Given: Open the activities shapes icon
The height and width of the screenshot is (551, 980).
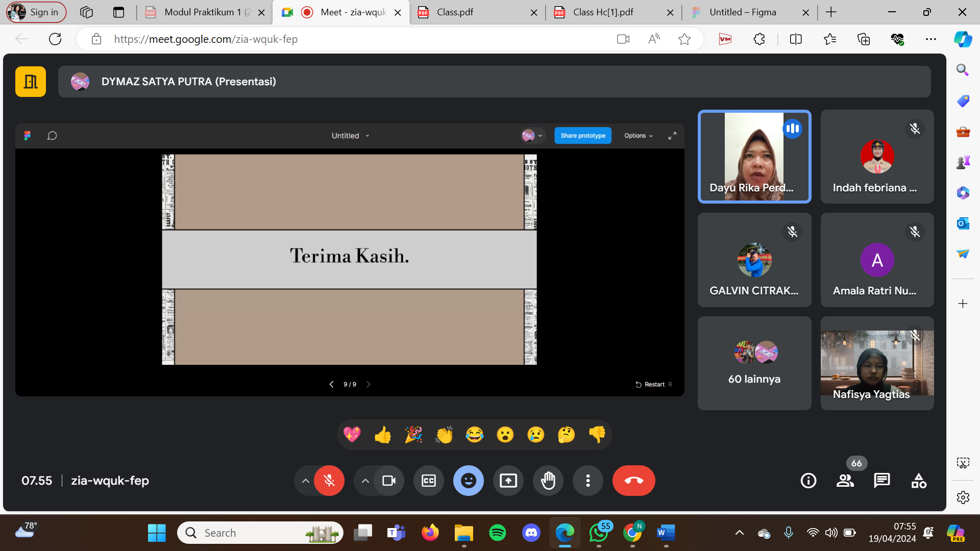Looking at the screenshot, I should [919, 481].
